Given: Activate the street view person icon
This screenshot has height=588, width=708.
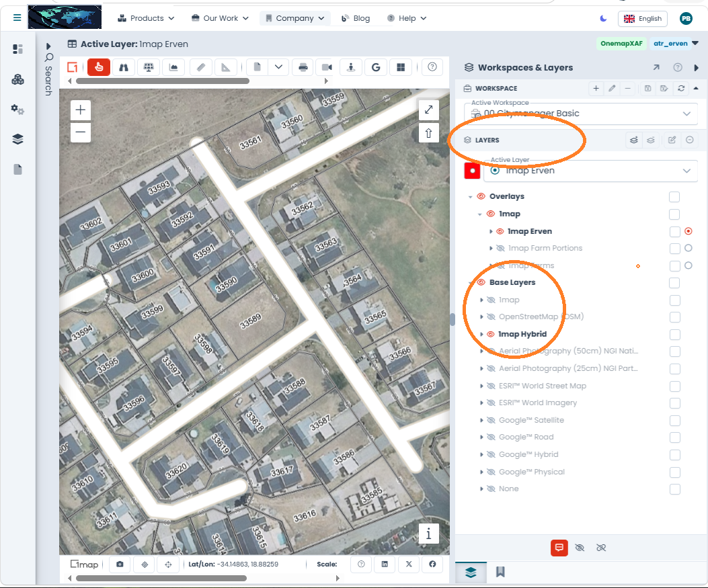Looking at the screenshot, I should pos(351,67).
